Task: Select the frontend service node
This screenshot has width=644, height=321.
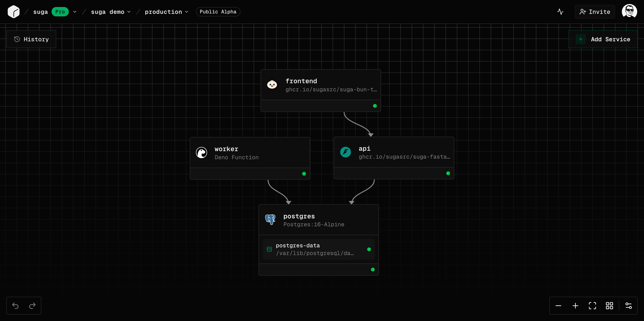Action: point(321,85)
